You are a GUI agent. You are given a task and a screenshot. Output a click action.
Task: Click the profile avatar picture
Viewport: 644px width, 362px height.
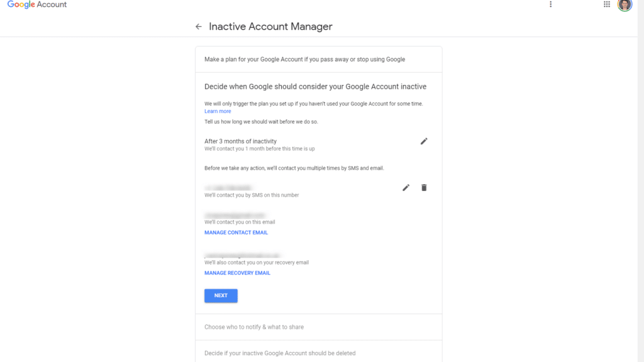[624, 6]
